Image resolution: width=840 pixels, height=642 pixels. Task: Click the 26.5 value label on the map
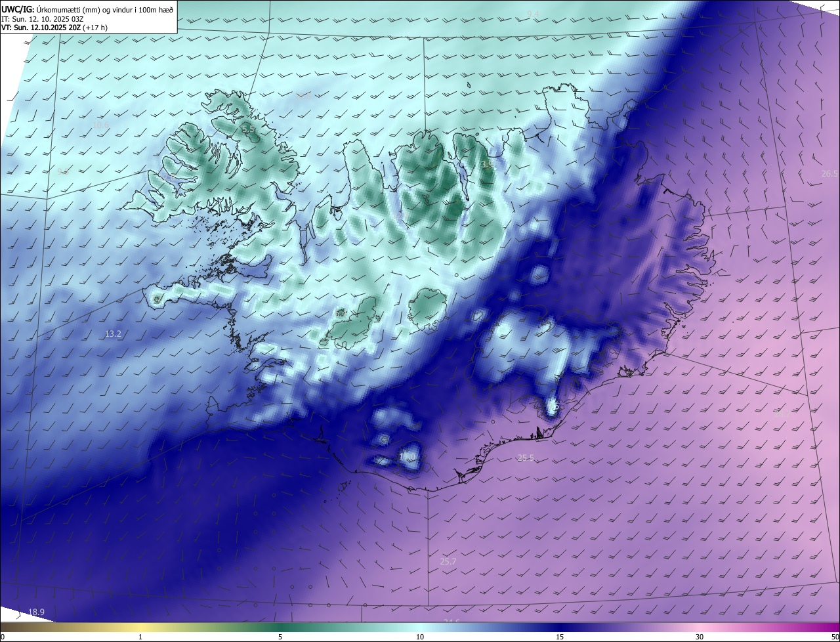[829, 174]
